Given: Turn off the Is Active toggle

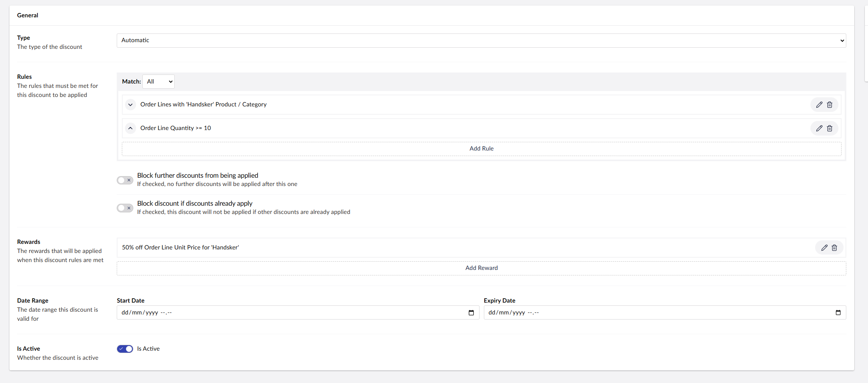Looking at the screenshot, I should coord(125,349).
